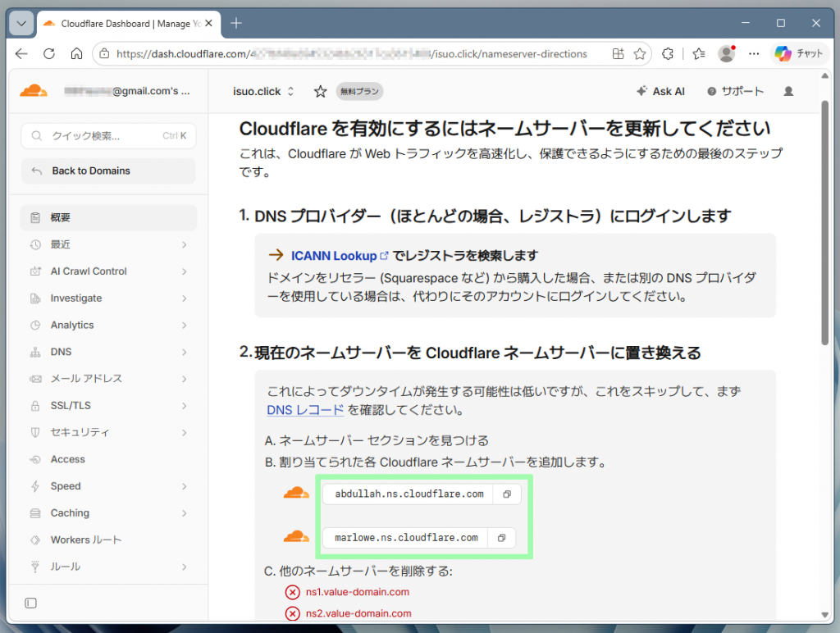Click the Caching disk icon
This screenshot has width=840, height=633.
point(35,513)
